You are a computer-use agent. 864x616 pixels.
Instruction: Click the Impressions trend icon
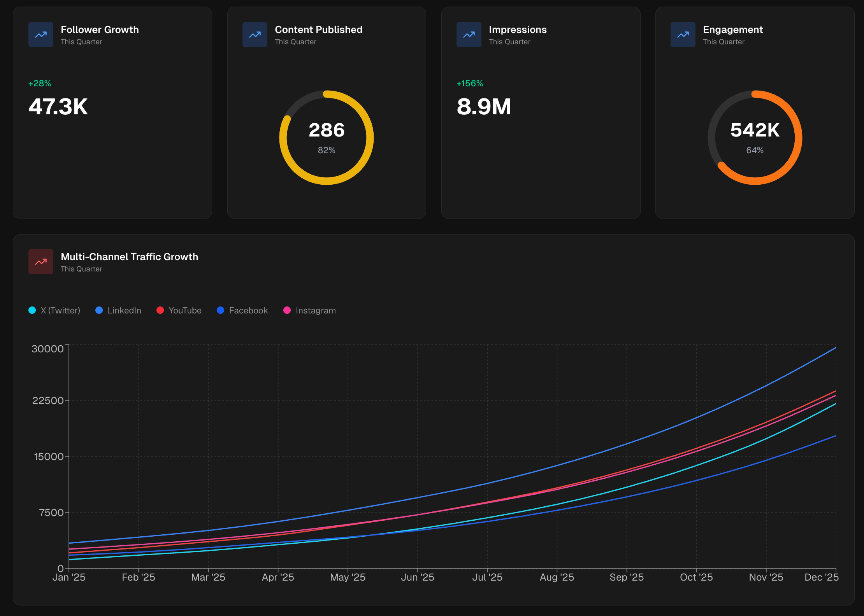click(469, 35)
